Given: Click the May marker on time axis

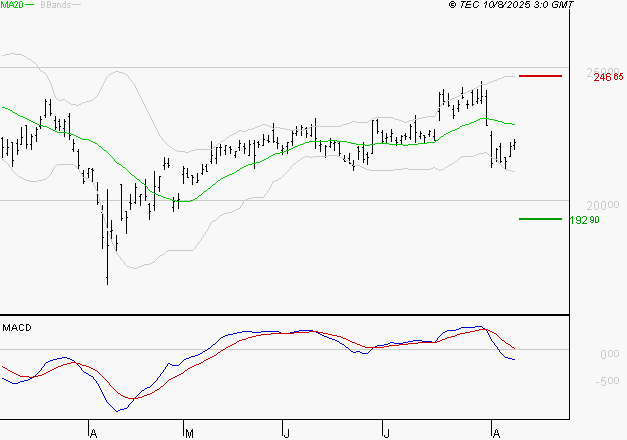Looking at the screenshot, I should (x=190, y=433).
